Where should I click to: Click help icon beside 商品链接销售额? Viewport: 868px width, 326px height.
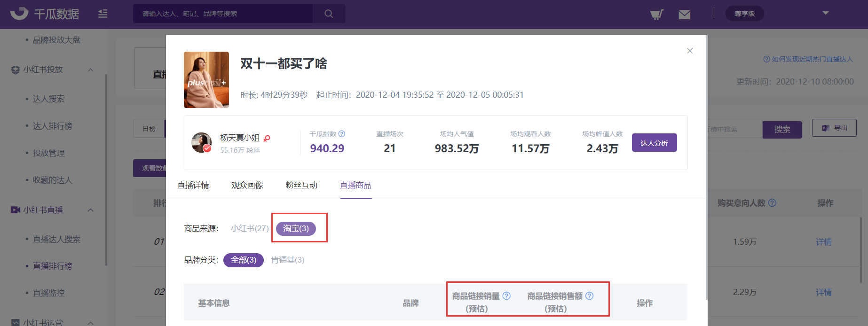(x=589, y=296)
